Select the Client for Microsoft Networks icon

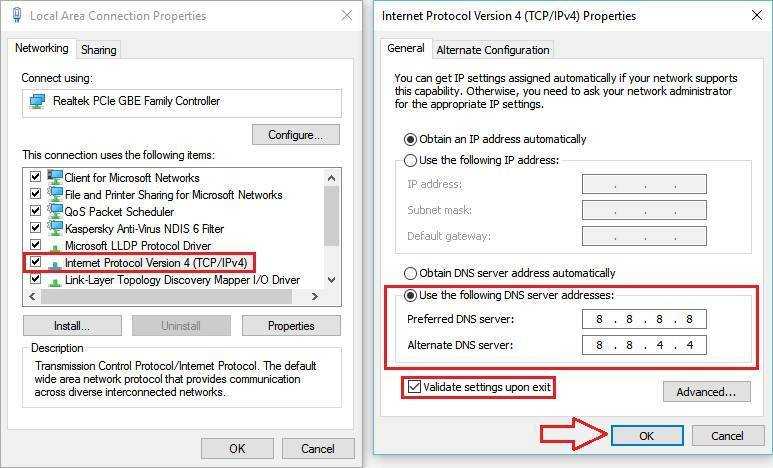(x=55, y=177)
